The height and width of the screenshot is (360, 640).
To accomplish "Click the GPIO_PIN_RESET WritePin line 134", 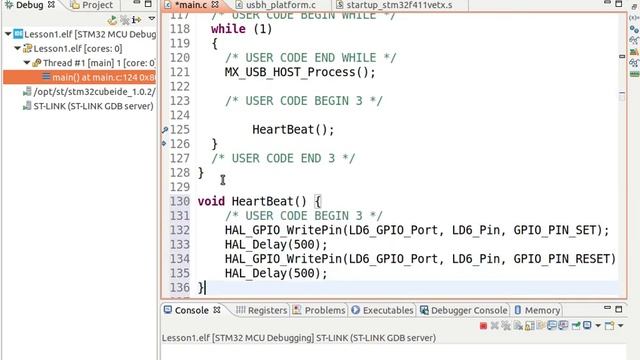I will coord(420,259).
